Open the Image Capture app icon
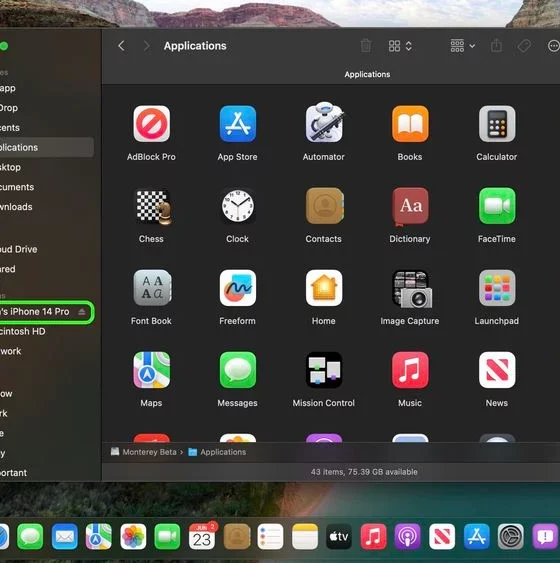Screen dimensions: 560x563 click(412, 289)
